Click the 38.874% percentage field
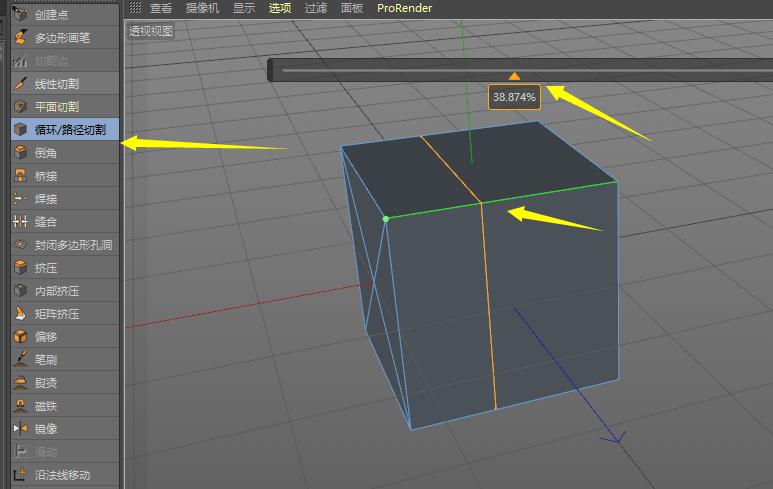 [514, 97]
